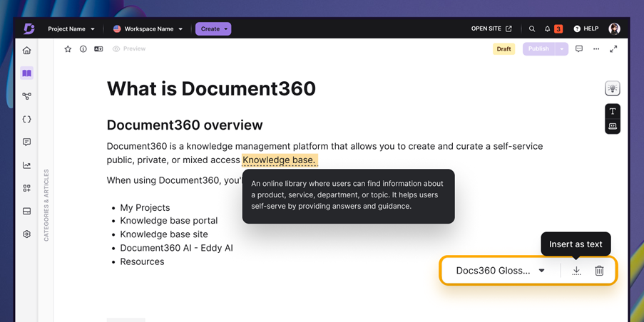Click the highlighted Knowledge base glossary term
The height and width of the screenshot is (322, 644).
[x=280, y=160]
